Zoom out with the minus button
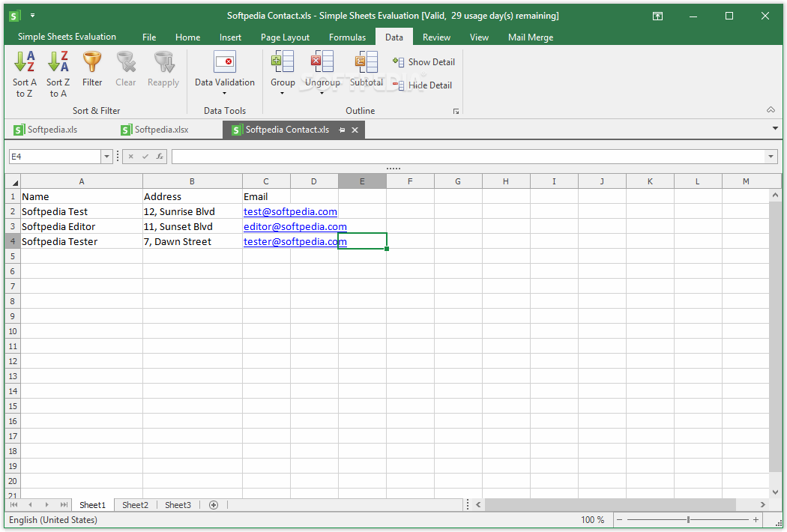The height and width of the screenshot is (532, 787). 619,520
